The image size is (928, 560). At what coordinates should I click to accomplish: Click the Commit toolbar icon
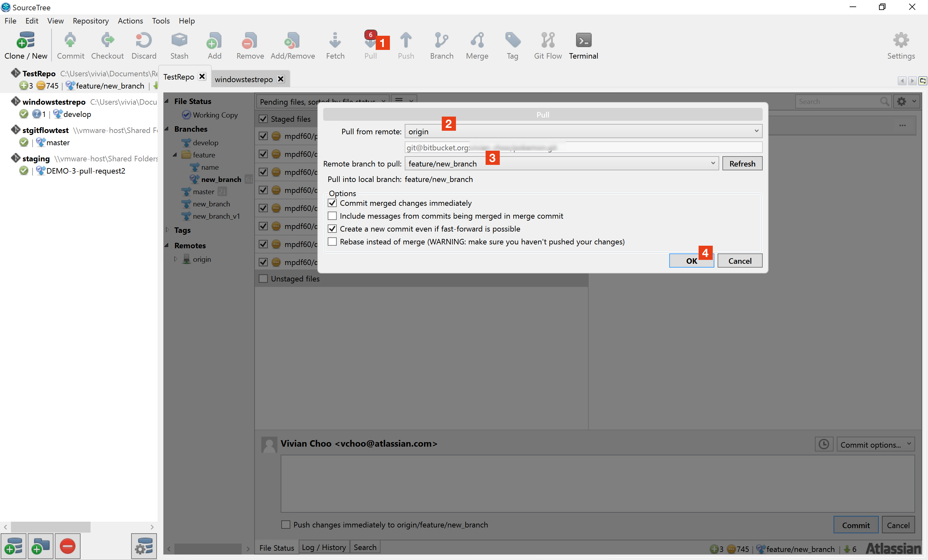(70, 40)
